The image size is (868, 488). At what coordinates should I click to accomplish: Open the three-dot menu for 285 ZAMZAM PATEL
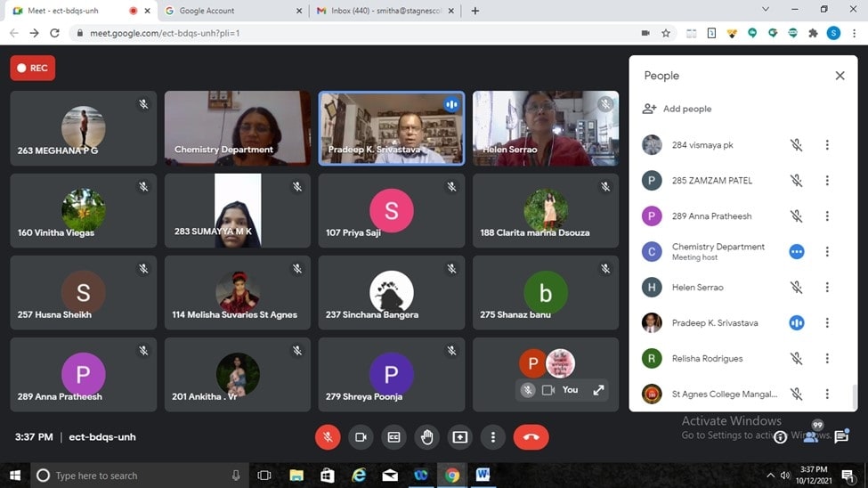click(827, 181)
